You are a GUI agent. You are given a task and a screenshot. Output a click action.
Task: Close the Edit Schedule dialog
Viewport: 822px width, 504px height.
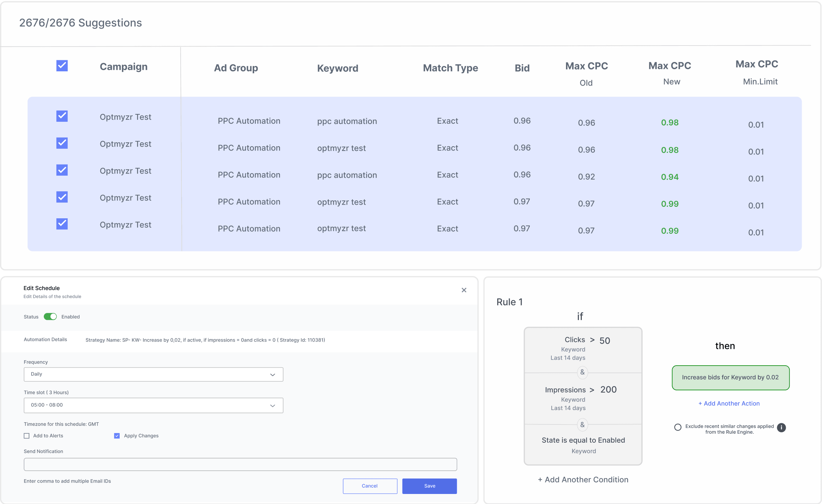[464, 290]
